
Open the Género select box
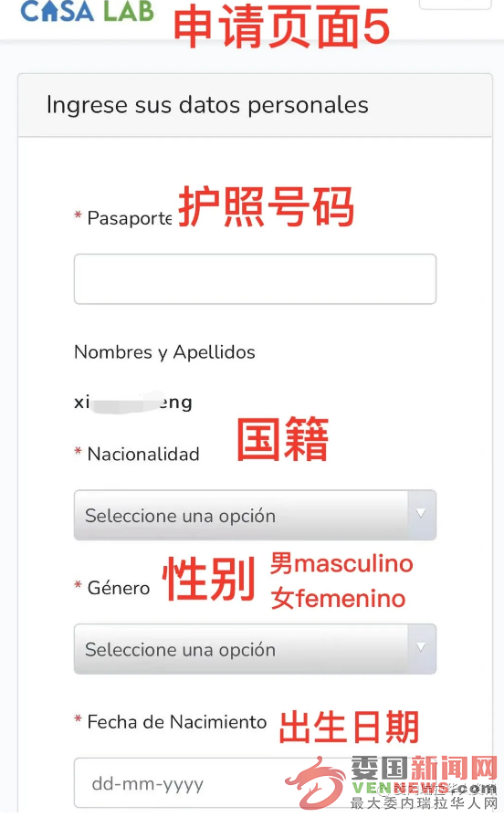pyautogui.click(x=255, y=649)
